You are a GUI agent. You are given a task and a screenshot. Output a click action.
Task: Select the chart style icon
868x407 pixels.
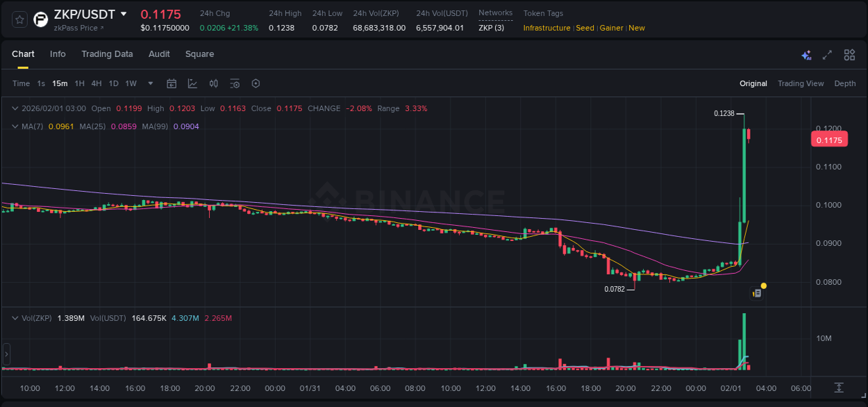pos(192,83)
